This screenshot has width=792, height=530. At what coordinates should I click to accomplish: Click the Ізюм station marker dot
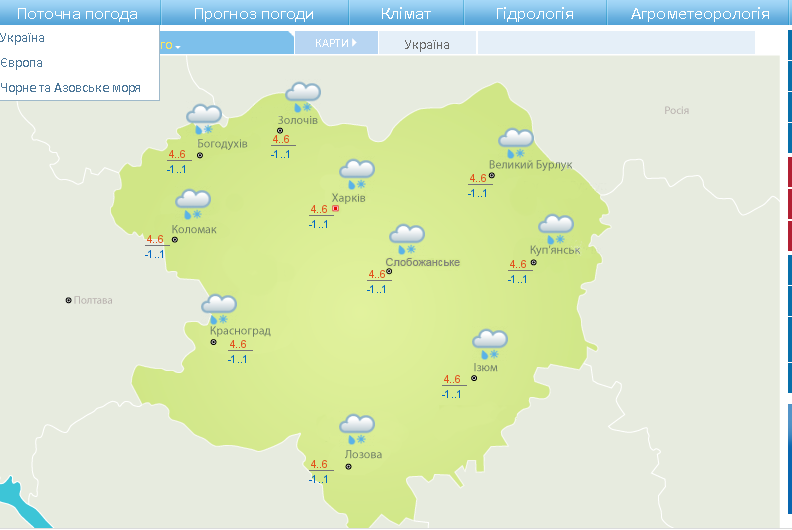[474, 378]
